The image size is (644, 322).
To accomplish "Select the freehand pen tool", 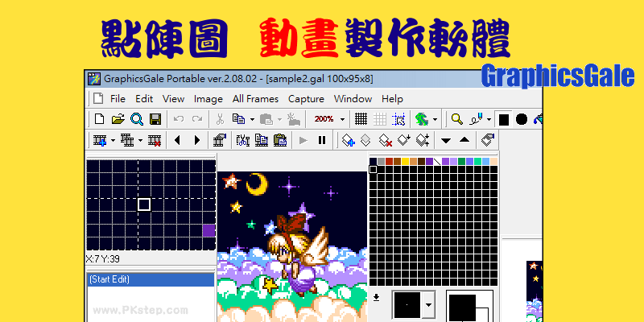I will click(476, 119).
